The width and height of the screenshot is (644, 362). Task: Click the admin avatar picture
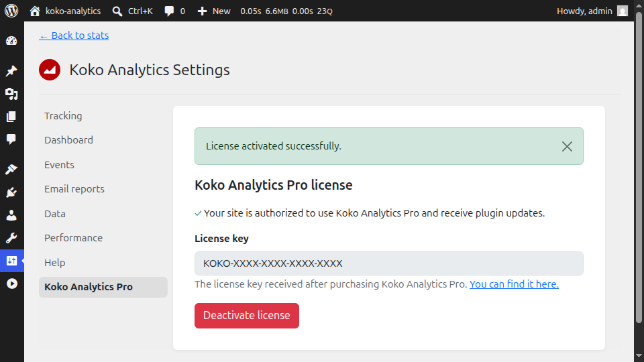623,11
